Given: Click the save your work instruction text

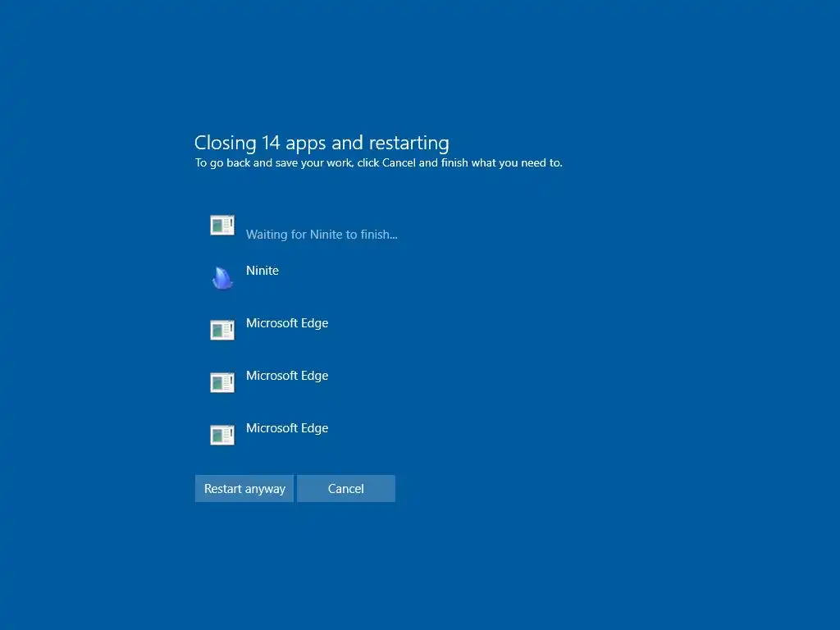Looking at the screenshot, I should (378, 163).
